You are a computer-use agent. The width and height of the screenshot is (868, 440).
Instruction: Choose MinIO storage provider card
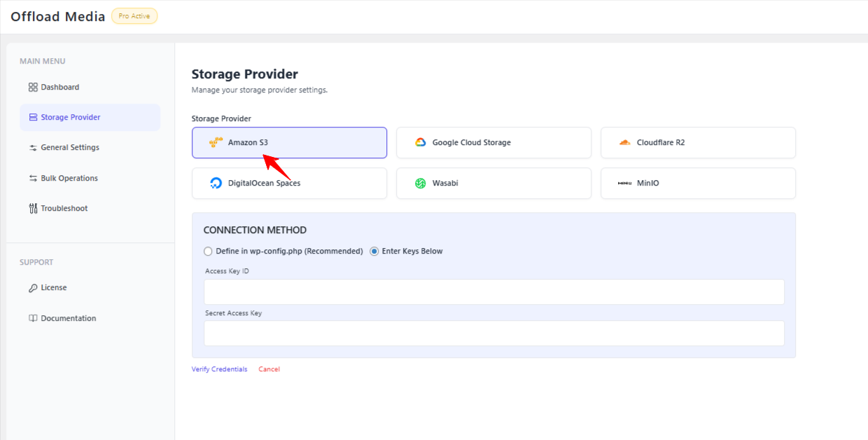point(698,184)
